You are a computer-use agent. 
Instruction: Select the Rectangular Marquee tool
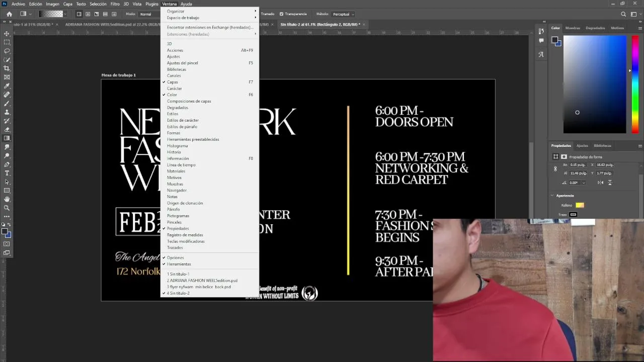point(7,42)
